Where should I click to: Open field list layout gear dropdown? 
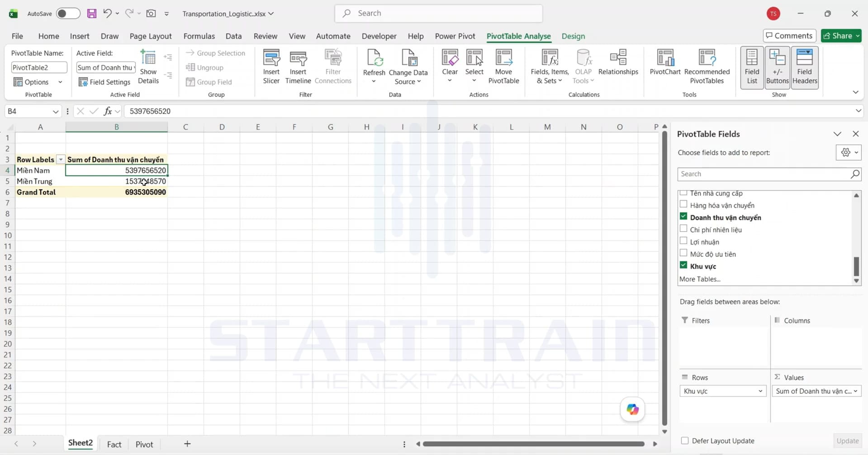(849, 152)
